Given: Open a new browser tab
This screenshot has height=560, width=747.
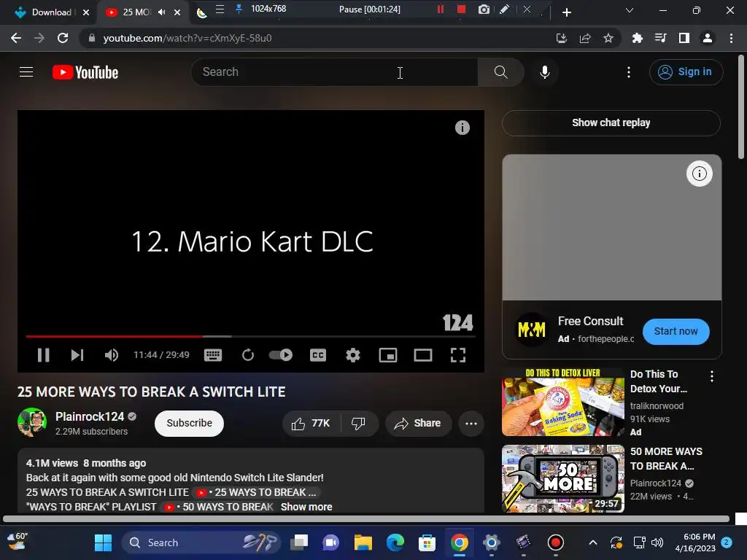Looking at the screenshot, I should [x=566, y=12].
